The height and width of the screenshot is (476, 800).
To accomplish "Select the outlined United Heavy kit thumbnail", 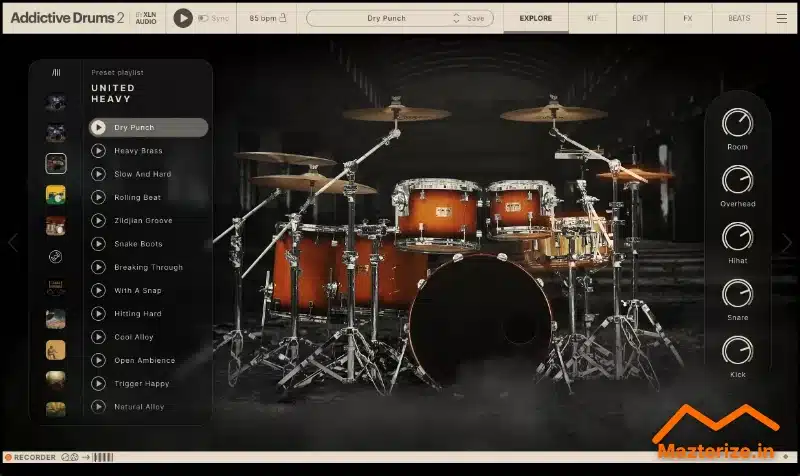I will [56, 164].
